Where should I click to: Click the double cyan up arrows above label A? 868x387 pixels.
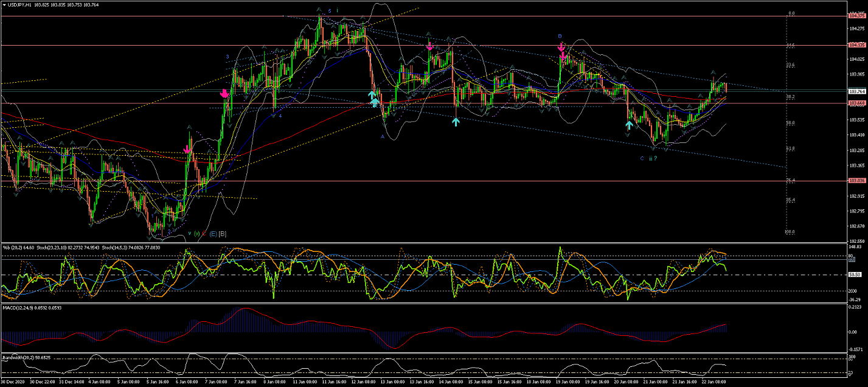point(373,98)
